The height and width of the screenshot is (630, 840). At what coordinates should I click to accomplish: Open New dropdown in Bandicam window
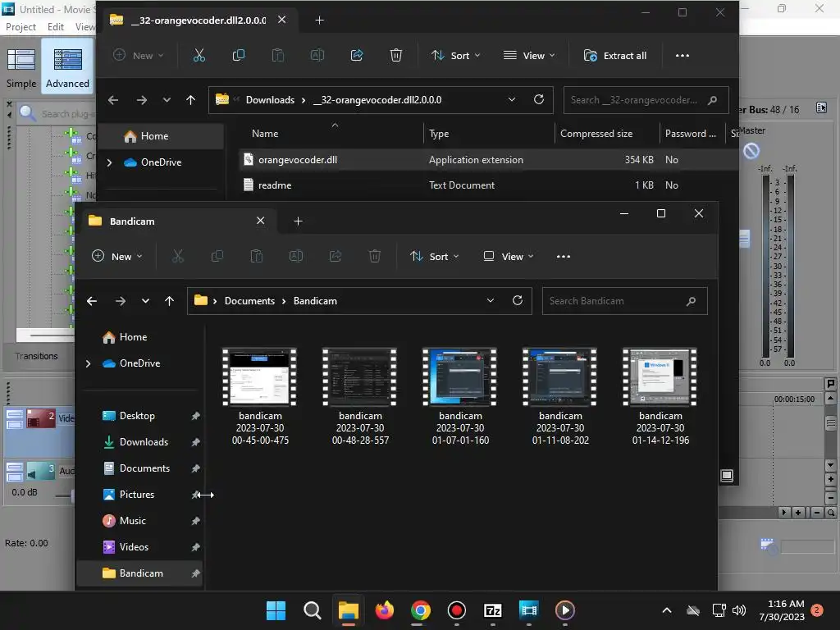(x=116, y=257)
